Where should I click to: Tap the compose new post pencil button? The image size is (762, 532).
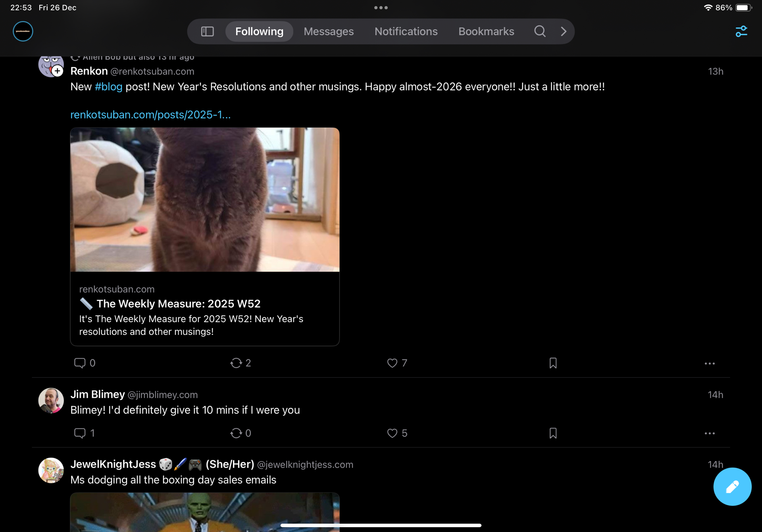point(732,486)
